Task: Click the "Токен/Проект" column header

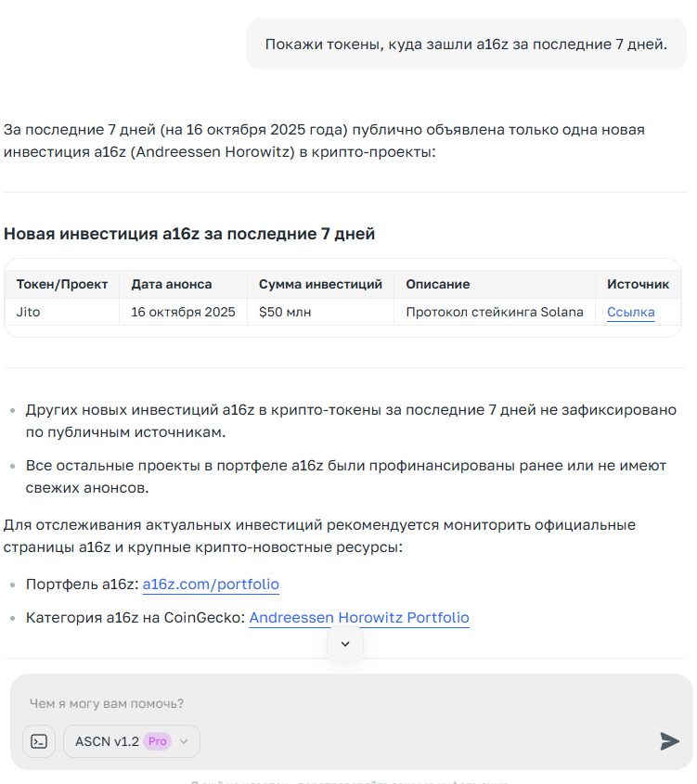Action: 62,284
